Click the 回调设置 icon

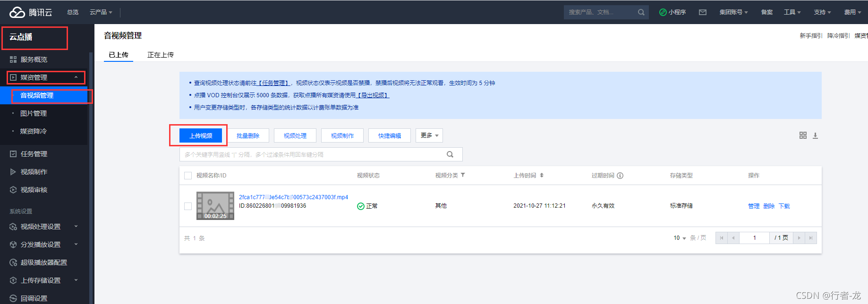(13, 298)
